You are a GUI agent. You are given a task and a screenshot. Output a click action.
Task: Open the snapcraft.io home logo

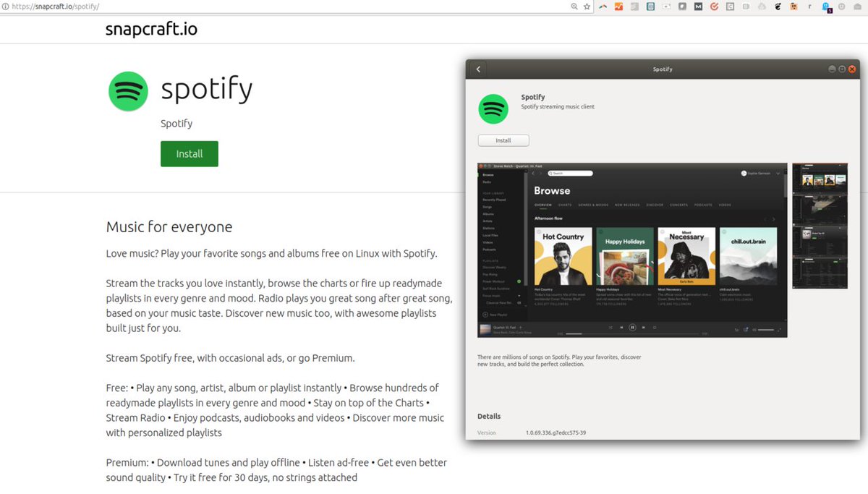pos(151,30)
